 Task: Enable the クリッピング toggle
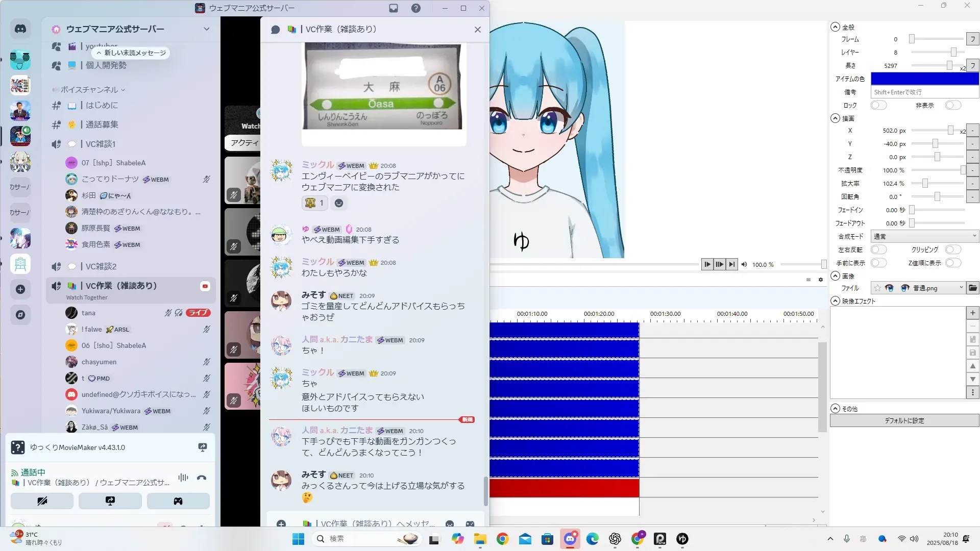pyautogui.click(x=952, y=249)
